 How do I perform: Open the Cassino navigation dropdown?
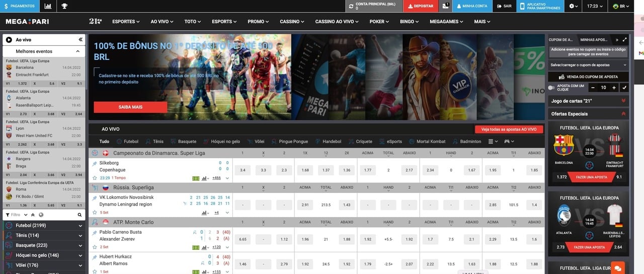click(292, 22)
